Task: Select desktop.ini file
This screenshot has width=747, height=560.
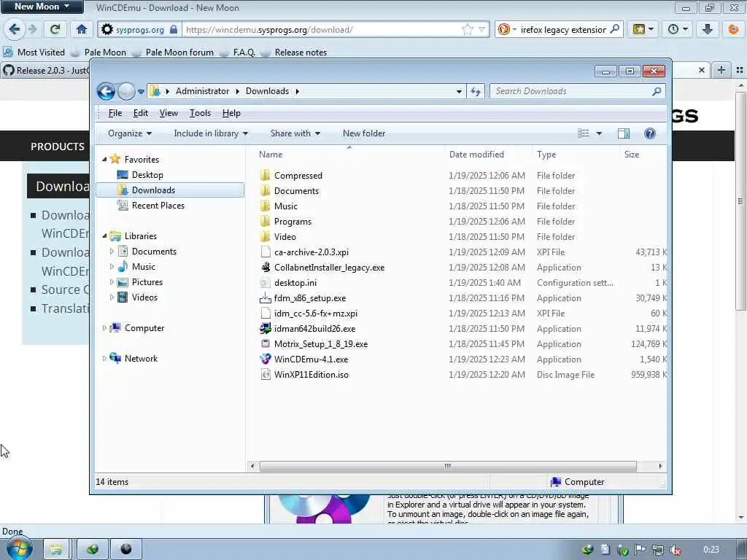Action: (x=295, y=282)
